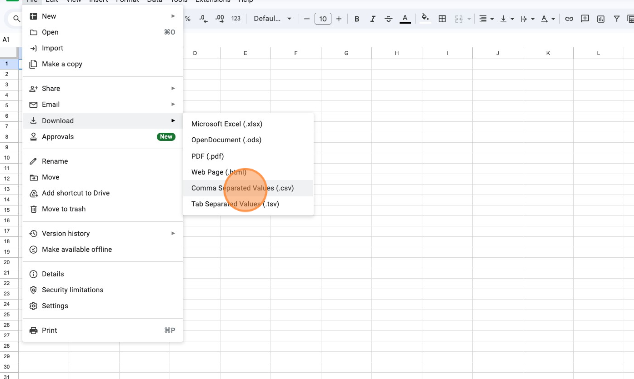This screenshot has height=379, width=634.
Task: Open the 123 more formats menu
Action: pyautogui.click(x=236, y=19)
